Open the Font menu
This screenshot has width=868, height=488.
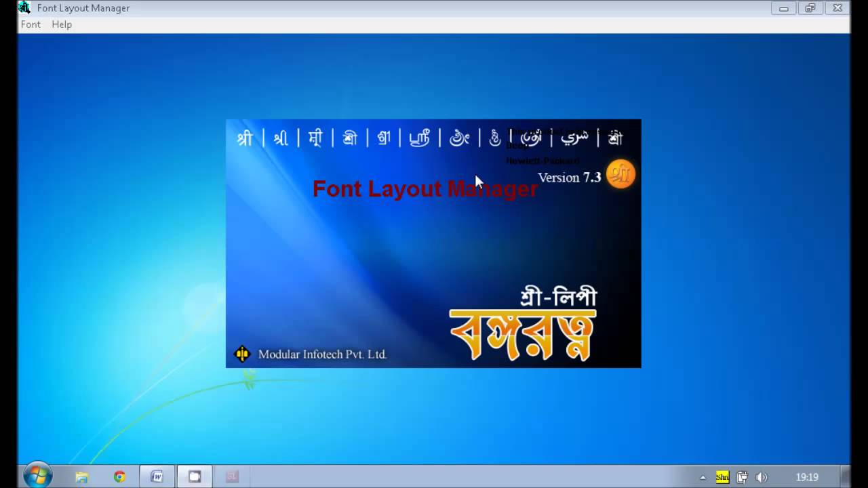coord(31,24)
